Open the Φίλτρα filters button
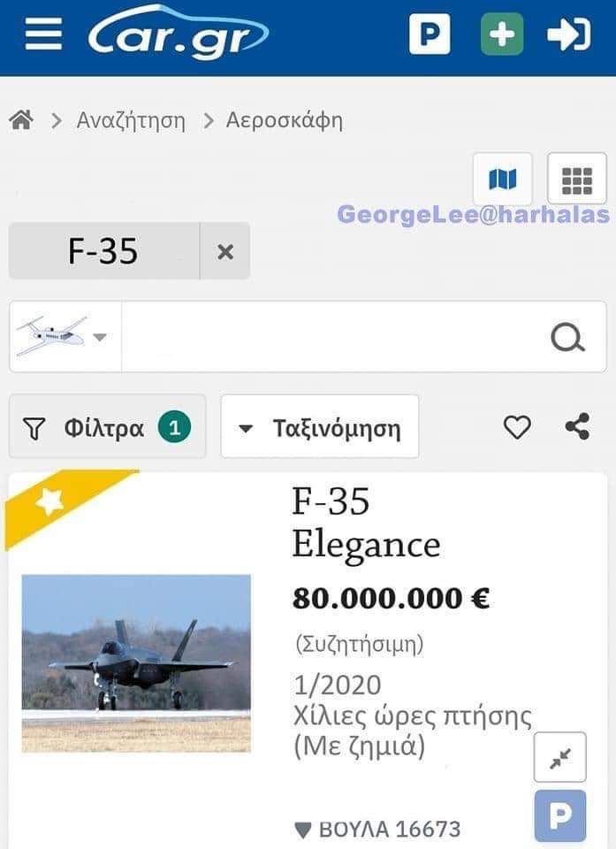The width and height of the screenshot is (616, 849). pos(107,428)
